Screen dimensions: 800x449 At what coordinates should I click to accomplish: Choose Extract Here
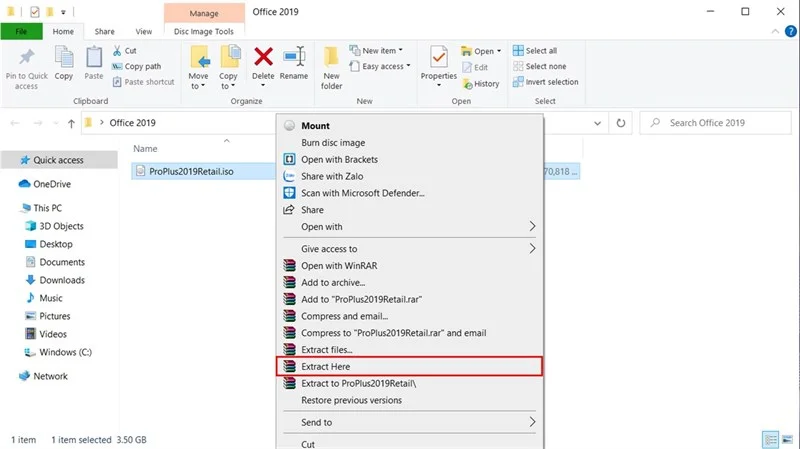[x=411, y=366]
